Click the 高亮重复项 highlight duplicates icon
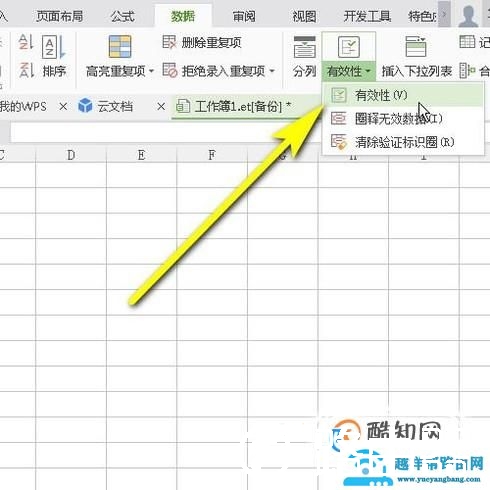The height and width of the screenshot is (490, 490). pyautogui.click(x=120, y=47)
